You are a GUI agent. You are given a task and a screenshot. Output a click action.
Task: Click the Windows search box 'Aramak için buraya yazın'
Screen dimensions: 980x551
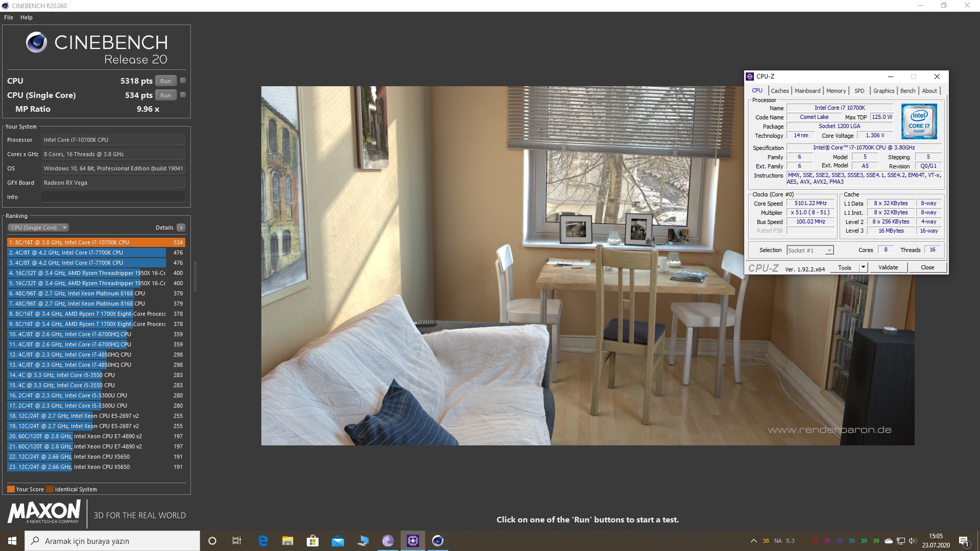(112, 541)
